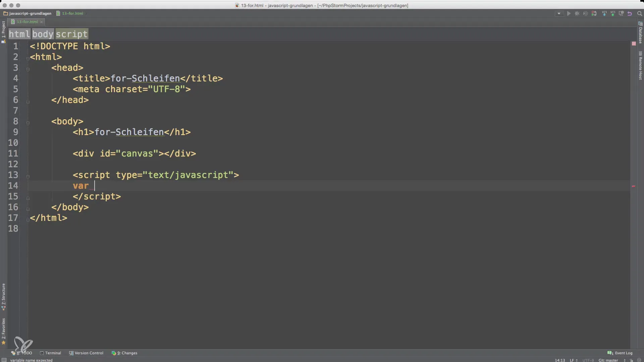Open the 1: Project tool window
This screenshot has height=362, width=644.
(x=3, y=32)
